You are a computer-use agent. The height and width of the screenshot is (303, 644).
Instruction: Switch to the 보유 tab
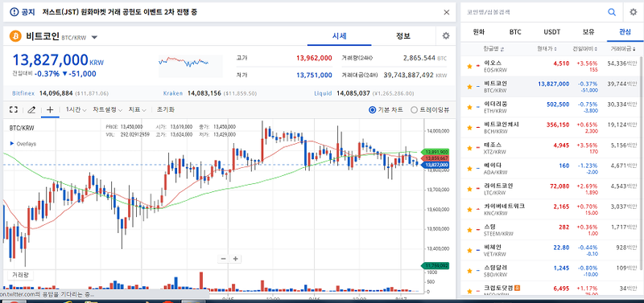(588, 32)
